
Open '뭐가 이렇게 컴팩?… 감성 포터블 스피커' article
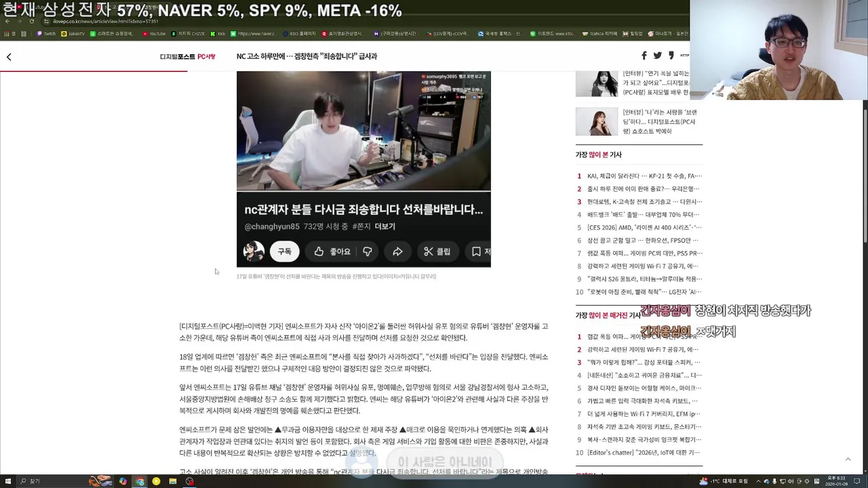pyautogui.click(x=644, y=363)
